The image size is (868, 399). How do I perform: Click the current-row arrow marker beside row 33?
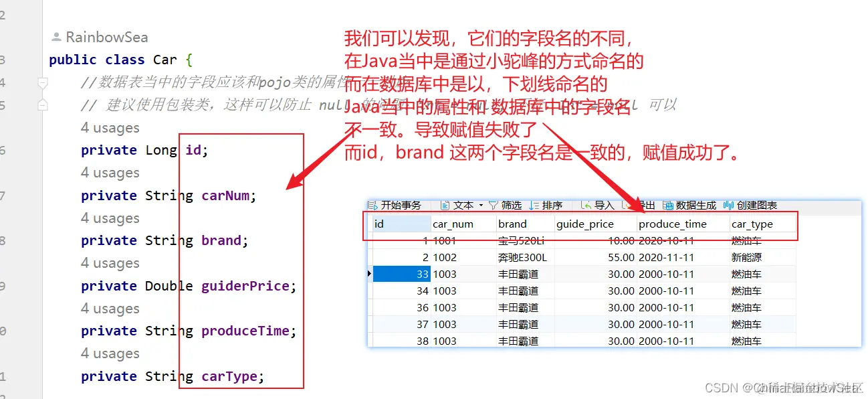(369, 274)
